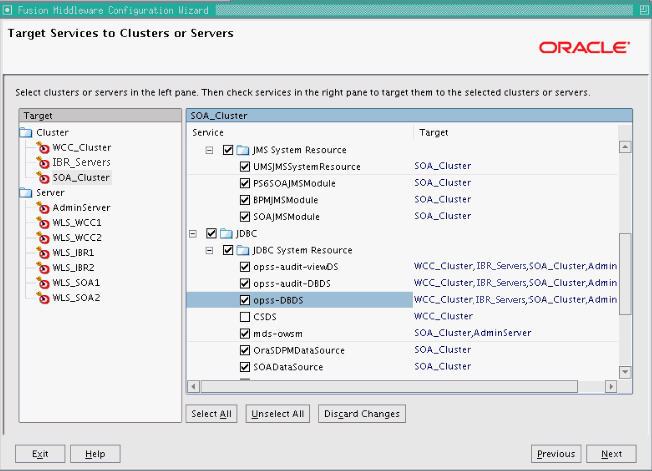Select the opss-DBDS service label

point(278,300)
